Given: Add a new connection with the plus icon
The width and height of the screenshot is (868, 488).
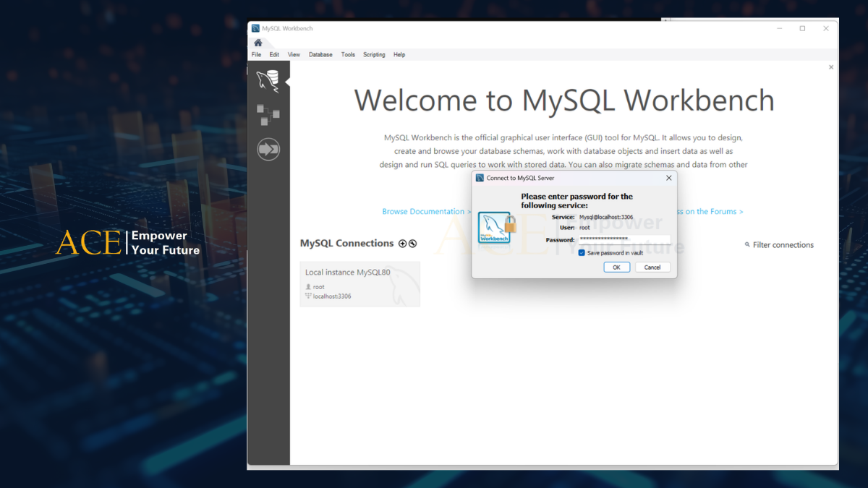Looking at the screenshot, I should click(x=403, y=244).
